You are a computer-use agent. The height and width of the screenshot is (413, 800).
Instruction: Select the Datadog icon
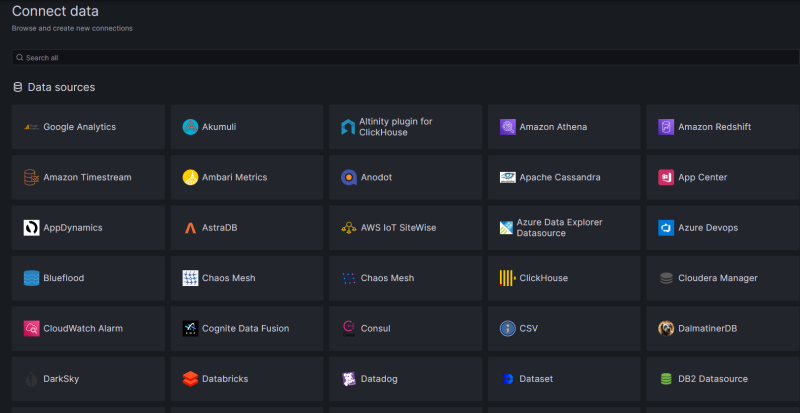349,379
